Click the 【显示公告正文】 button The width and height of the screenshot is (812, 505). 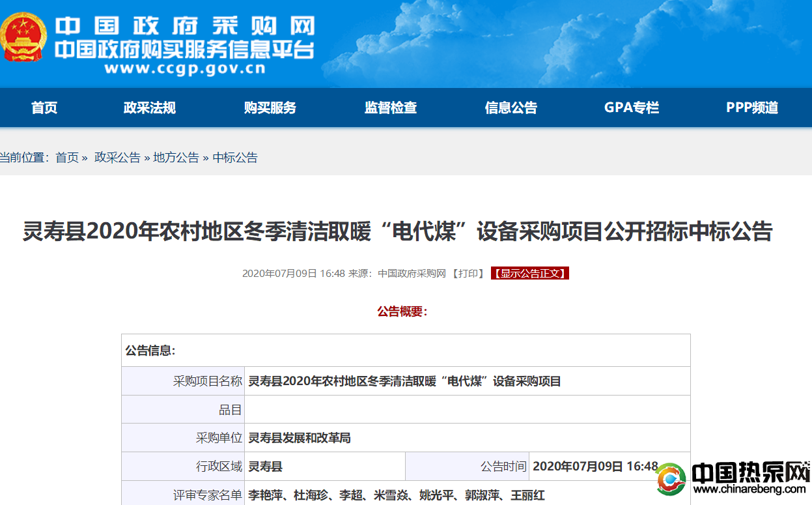coord(530,274)
